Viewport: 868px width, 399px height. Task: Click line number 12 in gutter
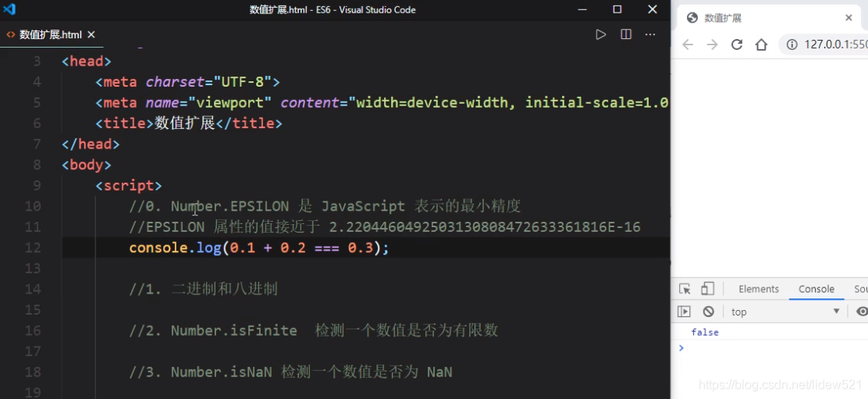34,248
